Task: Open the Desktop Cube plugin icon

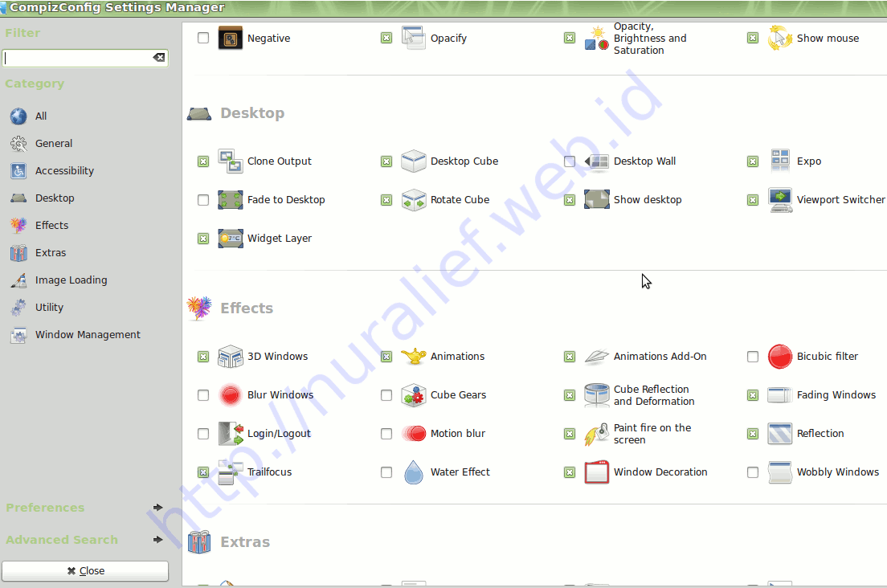Action: point(414,161)
